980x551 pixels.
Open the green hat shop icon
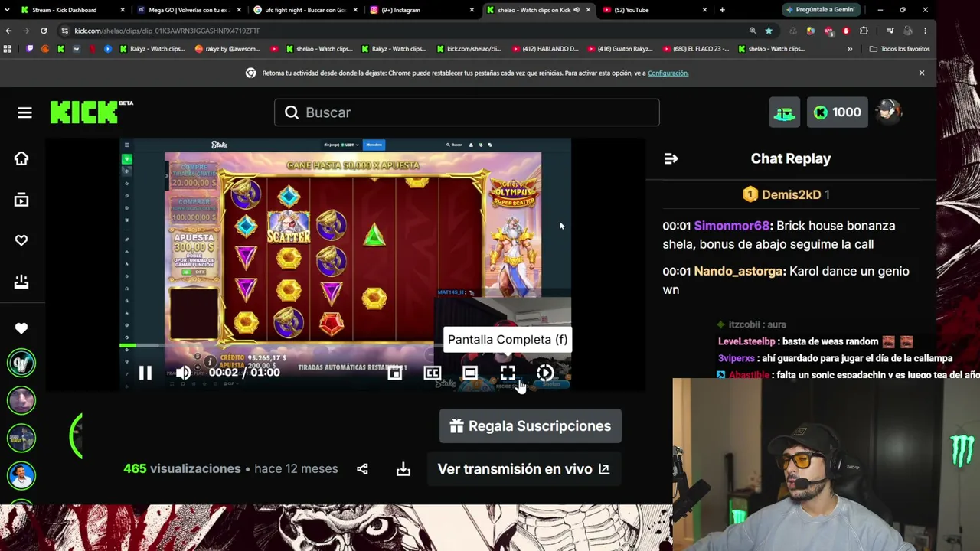click(785, 112)
